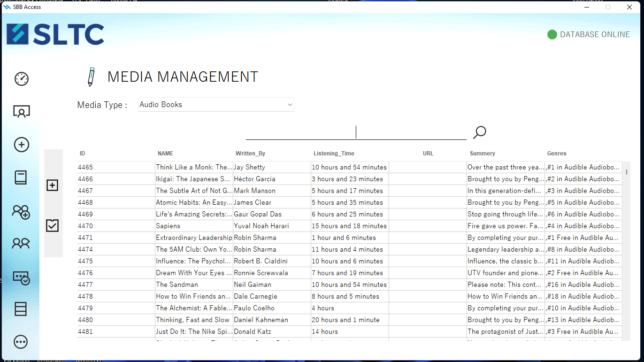The height and width of the screenshot is (362, 644).
Task: Click the presentation screen user icon in sidebar
Action: pos(22,112)
